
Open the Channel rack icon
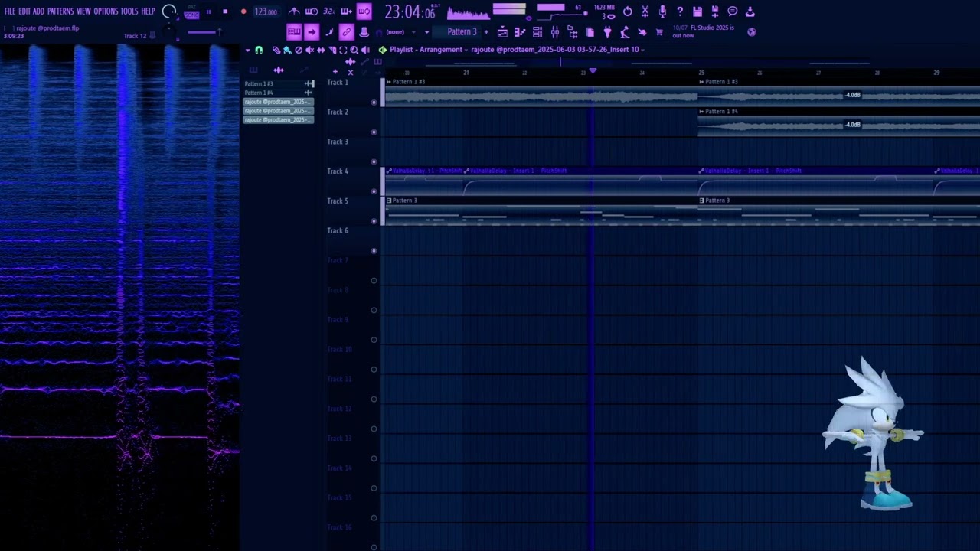coord(537,32)
